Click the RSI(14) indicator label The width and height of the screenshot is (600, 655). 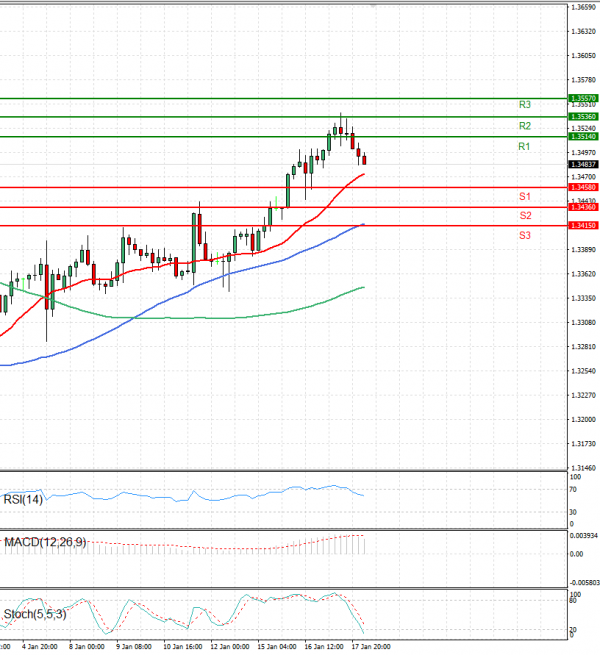23,499
